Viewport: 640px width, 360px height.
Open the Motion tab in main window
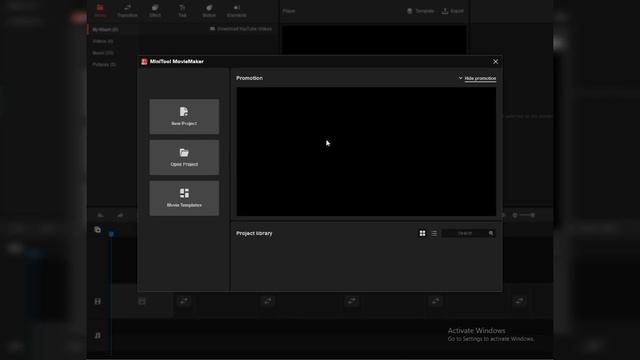[x=209, y=11]
